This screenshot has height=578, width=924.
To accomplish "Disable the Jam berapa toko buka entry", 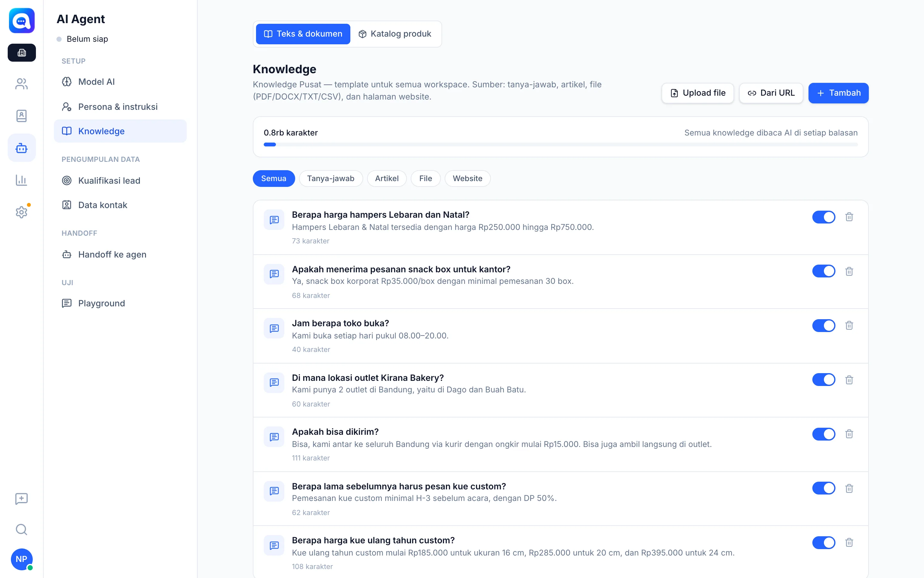I will pyautogui.click(x=824, y=325).
